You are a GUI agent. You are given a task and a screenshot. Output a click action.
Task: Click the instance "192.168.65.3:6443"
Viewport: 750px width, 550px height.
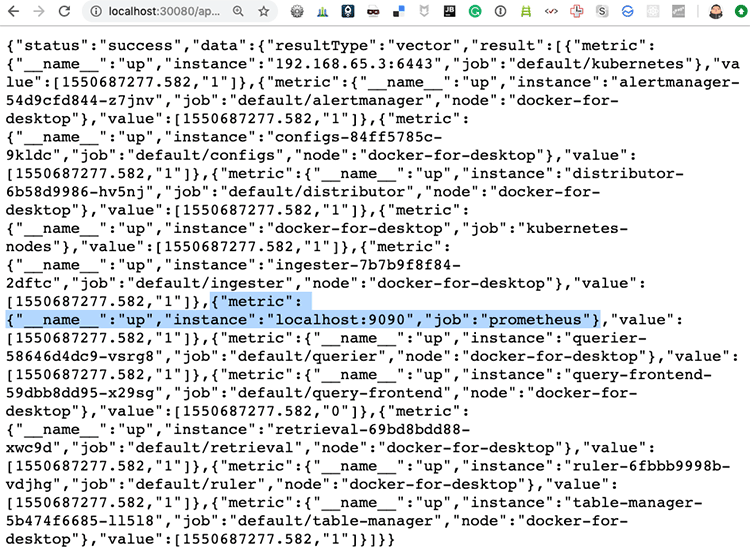(x=354, y=64)
